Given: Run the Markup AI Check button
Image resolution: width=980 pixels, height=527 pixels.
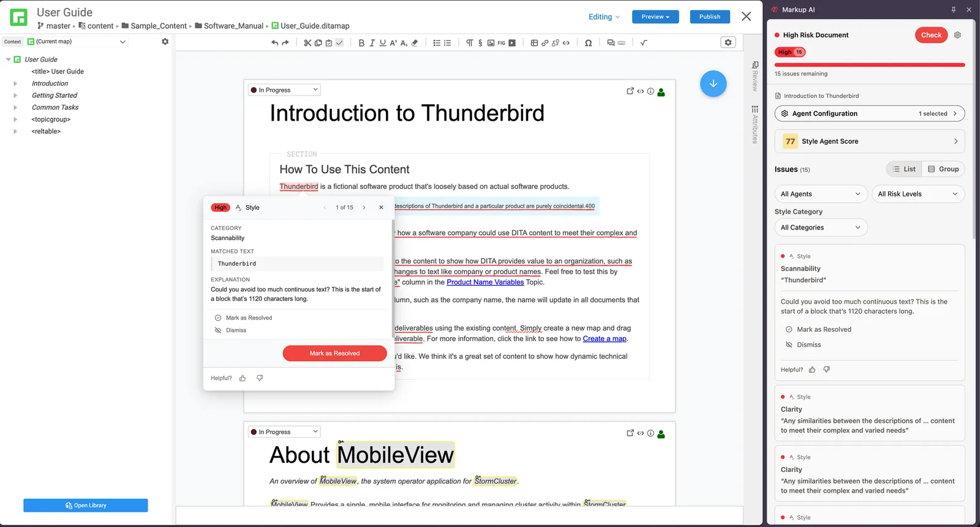Looking at the screenshot, I should point(931,35).
